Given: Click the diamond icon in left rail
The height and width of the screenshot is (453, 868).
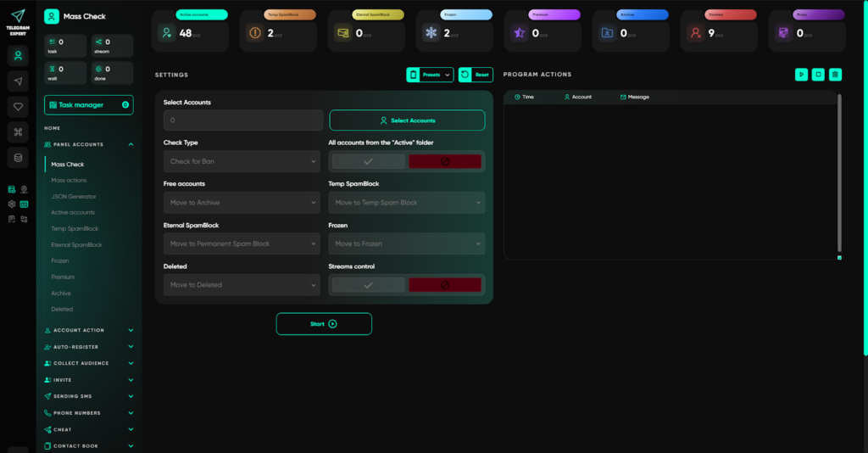Looking at the screenshot, I should pyautogui.click(x=18, y=106).
